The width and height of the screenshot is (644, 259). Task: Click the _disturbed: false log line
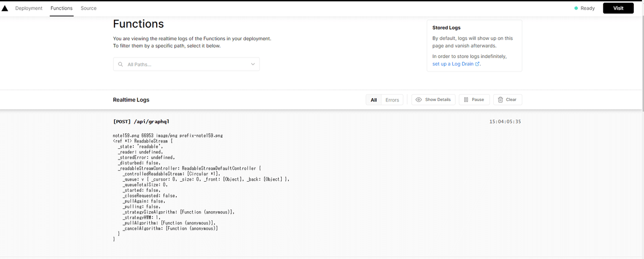[139, 163]
